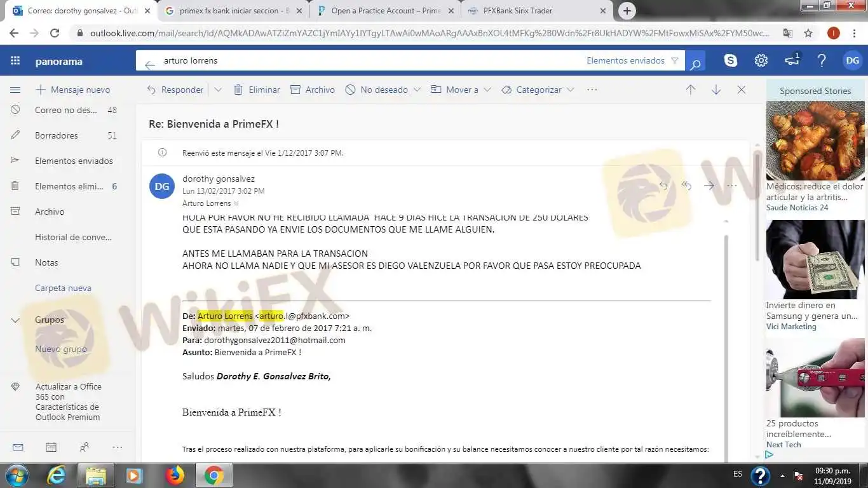Open Skype from Outlook header
Viewport: 868px width, 488px height.
tap(731, 61)
